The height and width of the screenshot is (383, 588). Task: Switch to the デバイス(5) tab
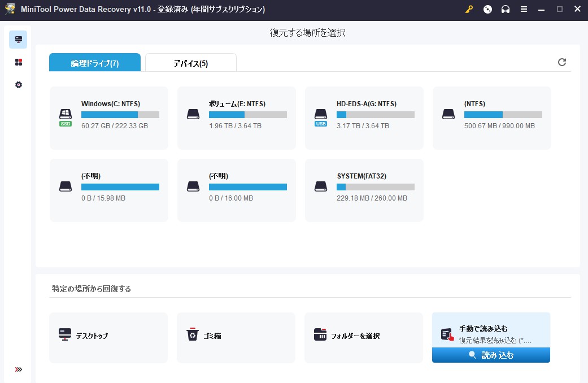point(191,63)
